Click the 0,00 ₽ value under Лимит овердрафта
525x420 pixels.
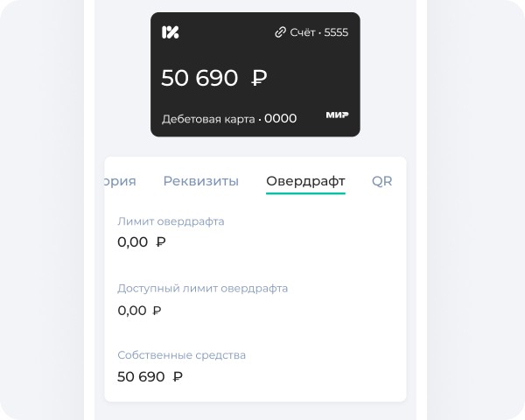pyautogui.click(x=141, y=242)
